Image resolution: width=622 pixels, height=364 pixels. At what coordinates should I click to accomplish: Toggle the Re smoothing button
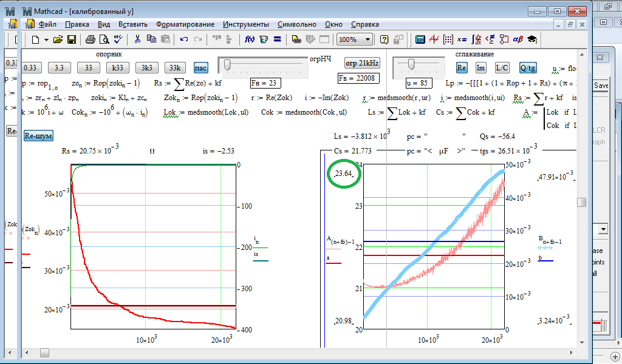[462, 67]
